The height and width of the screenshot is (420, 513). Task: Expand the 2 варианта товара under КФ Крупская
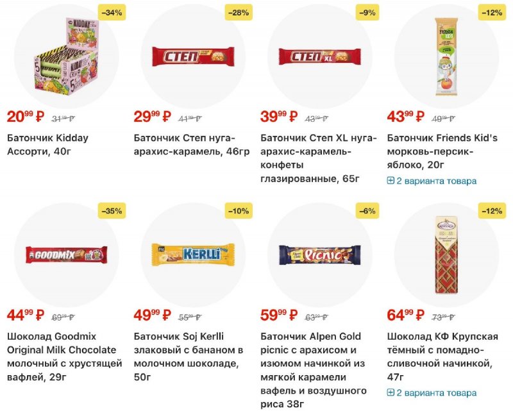pyautogui.click(x=436, y=392)
